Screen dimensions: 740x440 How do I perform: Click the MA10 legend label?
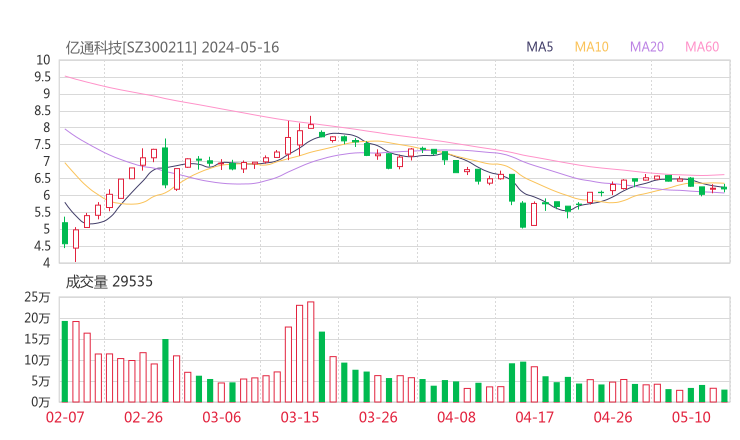591,47
